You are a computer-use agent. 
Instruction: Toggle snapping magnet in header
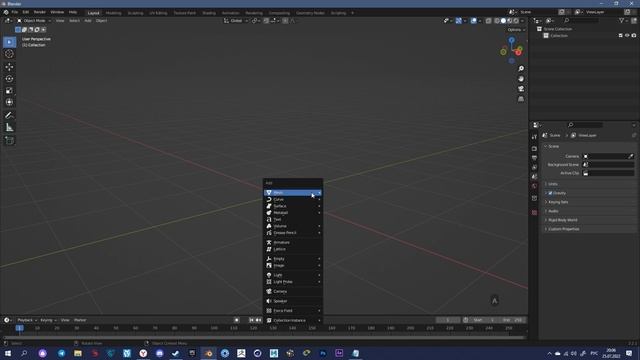[x=266, y=21]
